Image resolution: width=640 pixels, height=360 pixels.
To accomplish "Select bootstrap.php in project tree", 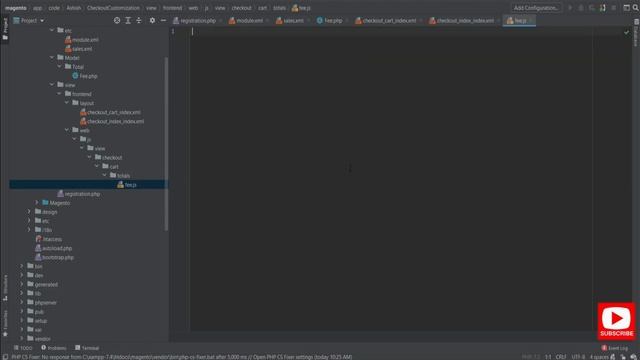I will point(54,257).
